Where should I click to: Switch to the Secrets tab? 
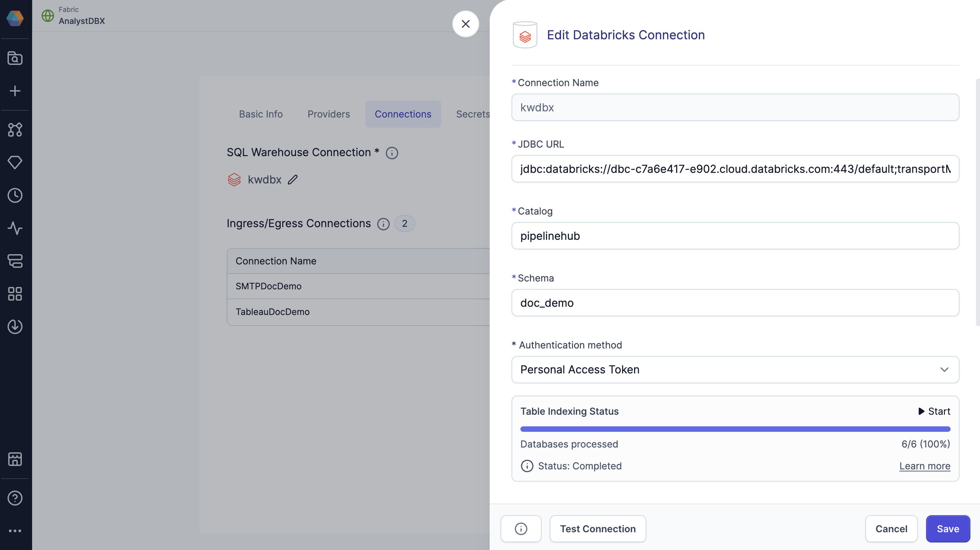[x=473, y=114]
